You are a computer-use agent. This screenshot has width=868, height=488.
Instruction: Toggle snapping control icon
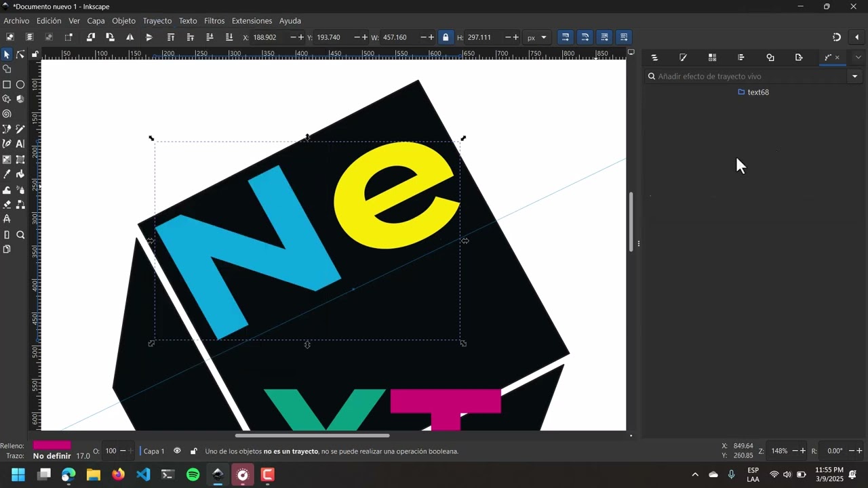(837, 37)
